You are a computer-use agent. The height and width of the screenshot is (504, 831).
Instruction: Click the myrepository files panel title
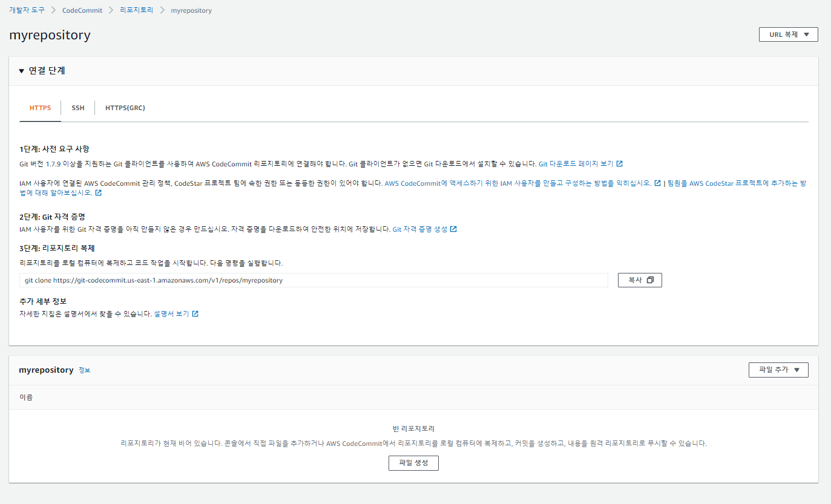click(x=46, y=370)
